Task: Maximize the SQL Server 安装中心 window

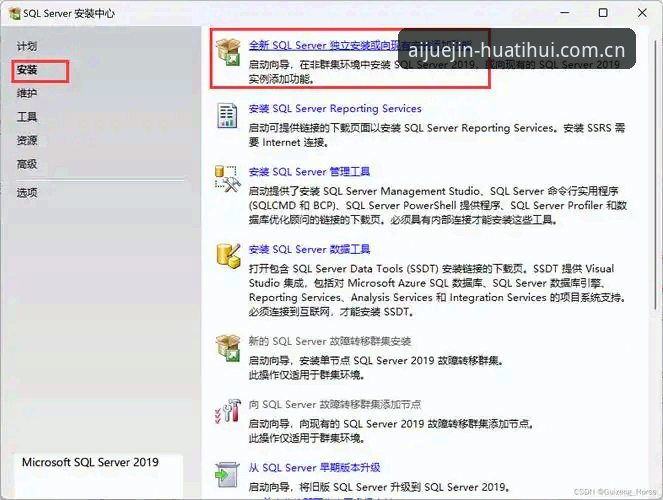Action: pyautogui.click(x=603, y=13)
